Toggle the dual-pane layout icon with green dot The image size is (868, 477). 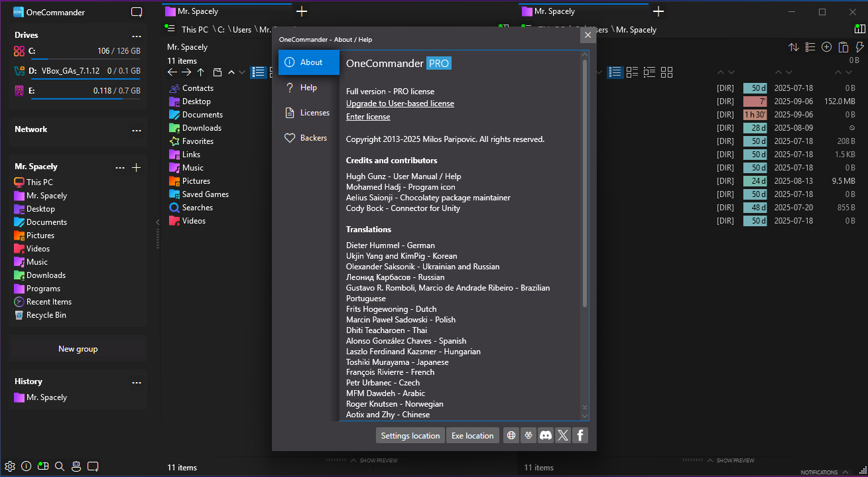[43, 466]
